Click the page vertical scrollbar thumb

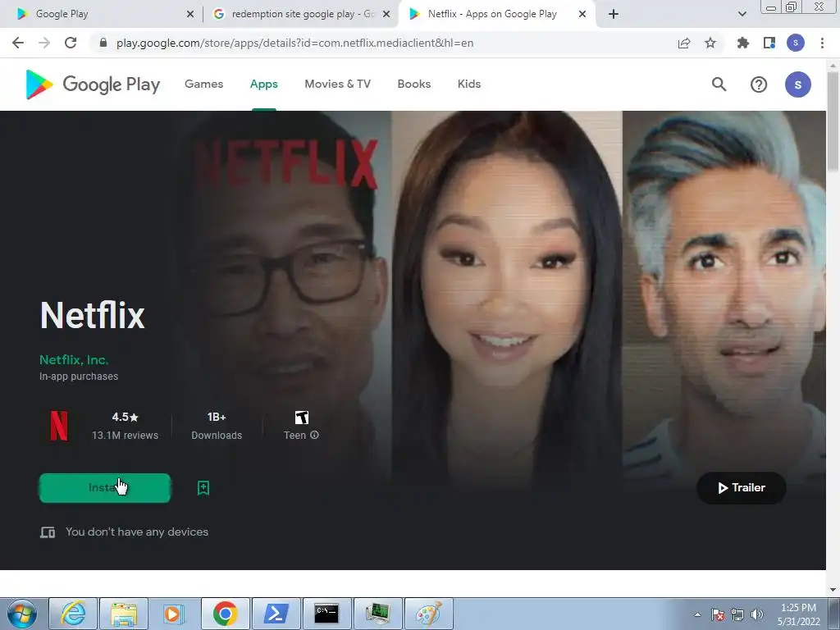[x=833, y=122]
